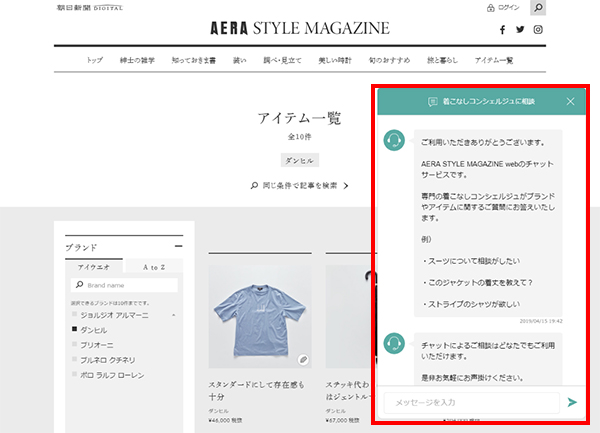This screenshot has width=600, height=433.
Task: Click the ログイン login link
Action: point(503,8)
